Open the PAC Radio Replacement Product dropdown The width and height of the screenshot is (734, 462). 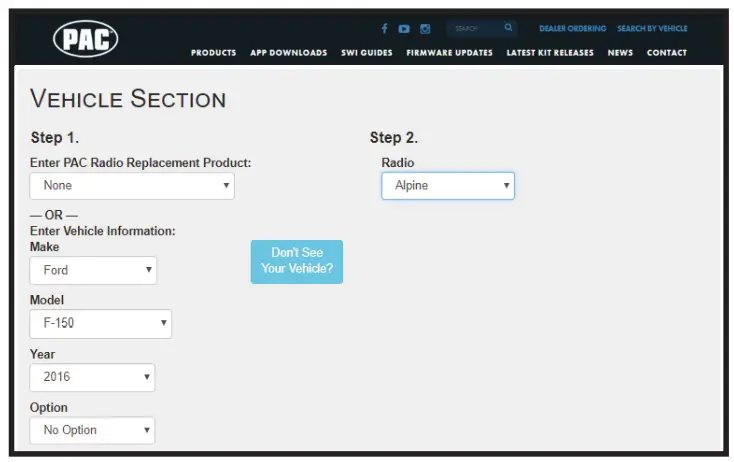pyautogui.click(x=132, y=186)
